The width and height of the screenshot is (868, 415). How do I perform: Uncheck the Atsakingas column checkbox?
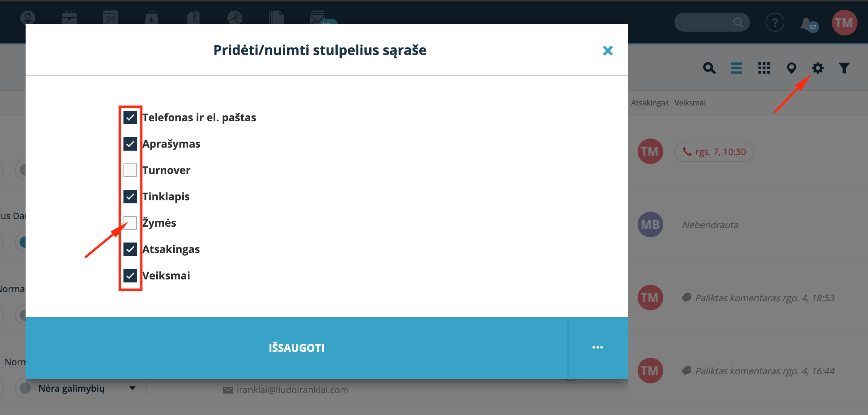(130, 249)
